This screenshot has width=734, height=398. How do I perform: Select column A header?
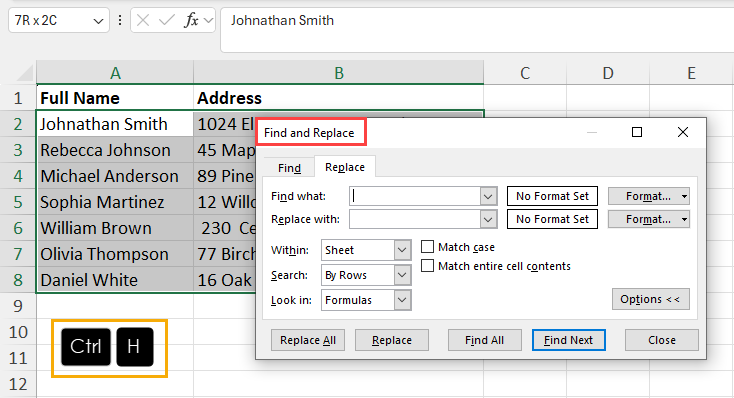pyautogui.click(x=115, y=73)
